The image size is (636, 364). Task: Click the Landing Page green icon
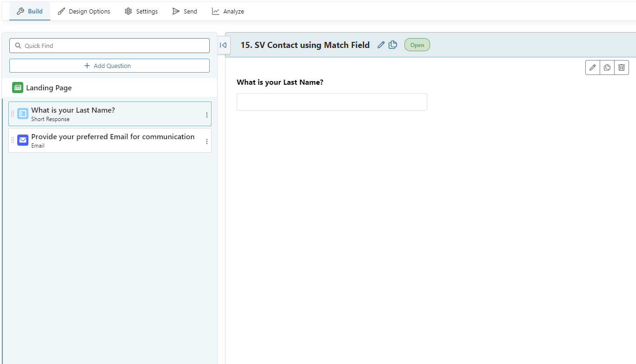(x=17, y=88)
